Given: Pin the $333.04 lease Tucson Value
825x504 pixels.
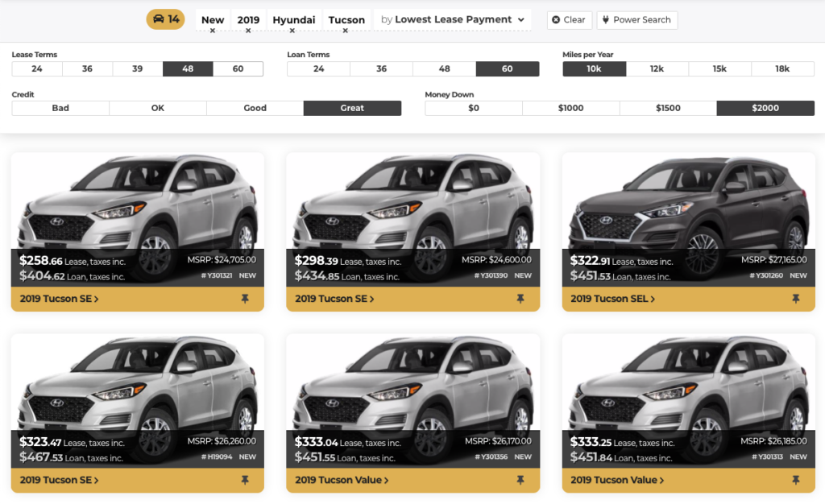Looking at the screenshot, I should 520,480.
